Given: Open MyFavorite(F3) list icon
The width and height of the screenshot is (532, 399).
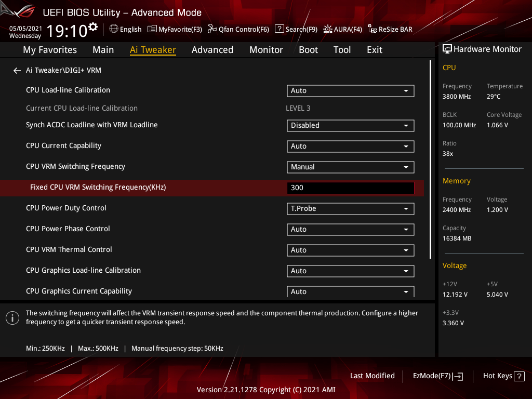Looking at the screenshot, I should [x=152, y=29].
